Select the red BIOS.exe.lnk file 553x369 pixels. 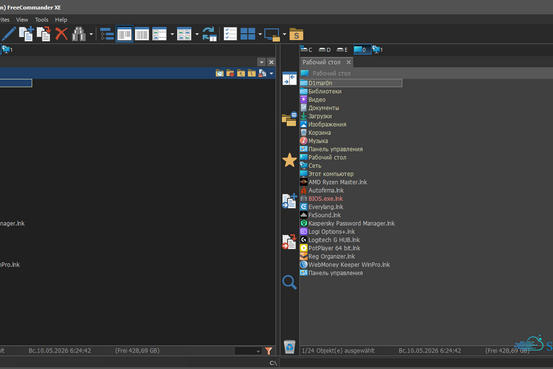[326, 199]
